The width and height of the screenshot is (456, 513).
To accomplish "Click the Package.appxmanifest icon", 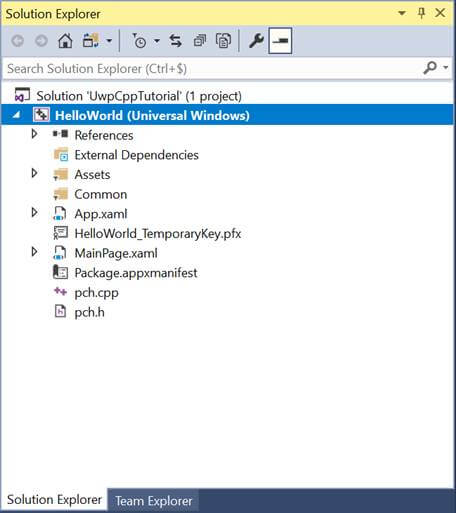I will click(x=60, y=272).
